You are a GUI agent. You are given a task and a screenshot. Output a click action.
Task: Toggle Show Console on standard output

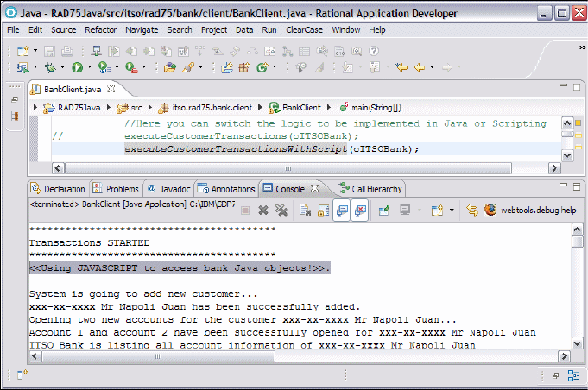342,210
